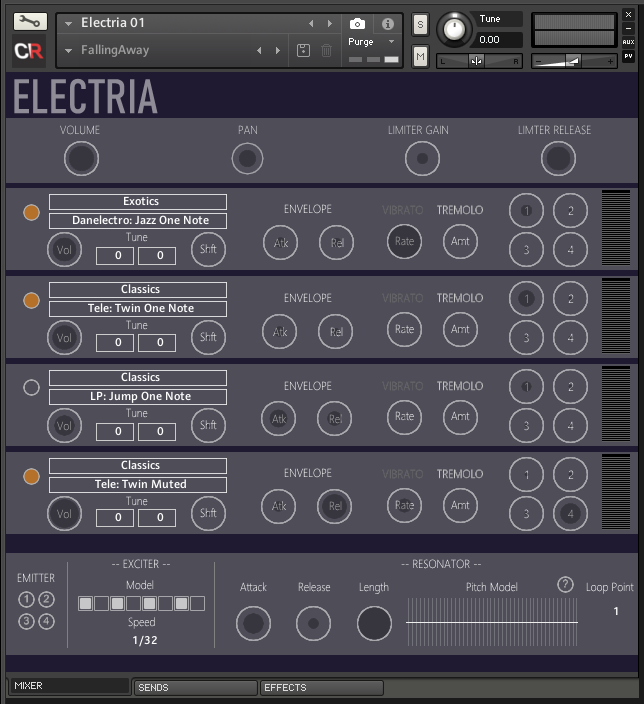Open the Tele: Twin One Note sample selector
Image resolution: width=644 pixels, height=704 pixels.
pos(138,308)
